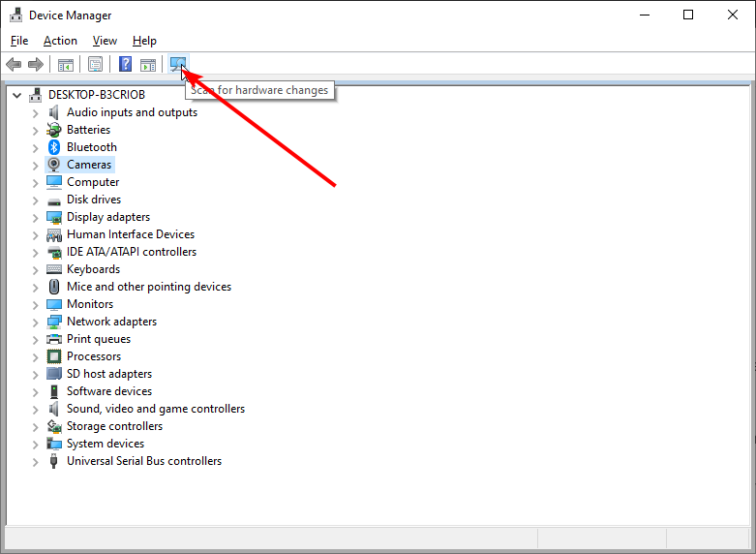756x554 pixels.
Task: Select Cameras in the device tree
Action: tap(89, 165)
